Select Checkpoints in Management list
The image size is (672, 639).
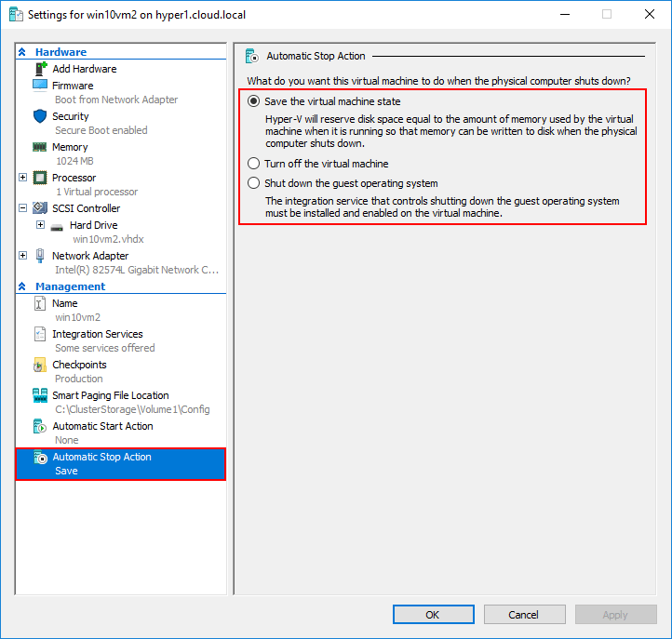coord(79,365)
